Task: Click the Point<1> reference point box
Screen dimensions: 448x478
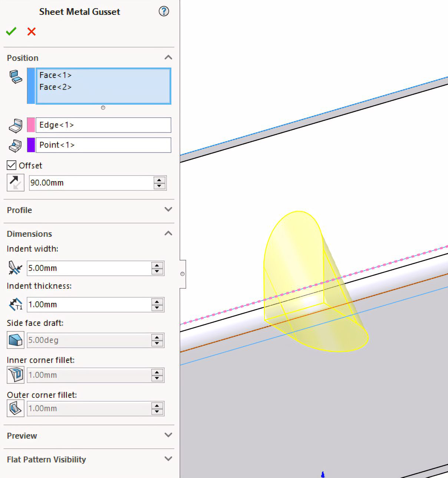Action: (103, 145)
